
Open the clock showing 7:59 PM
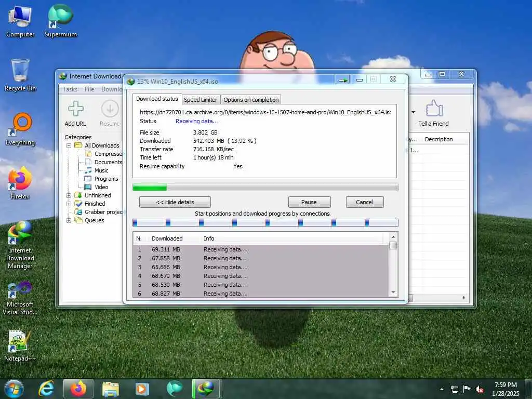point(506,389)
